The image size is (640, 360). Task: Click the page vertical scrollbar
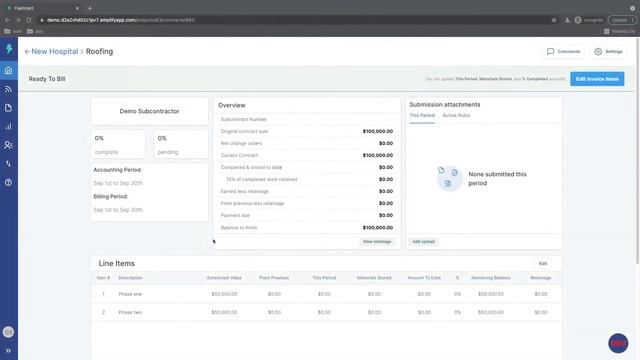point(637,151)
